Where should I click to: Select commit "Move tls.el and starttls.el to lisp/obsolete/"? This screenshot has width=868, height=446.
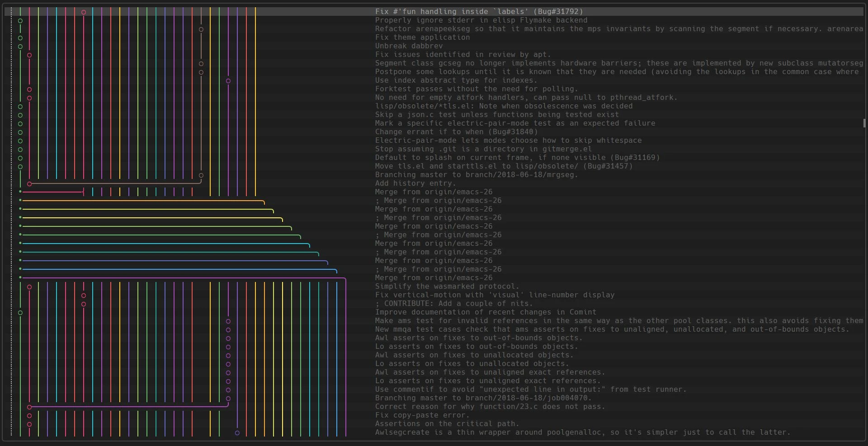[504, 166]
